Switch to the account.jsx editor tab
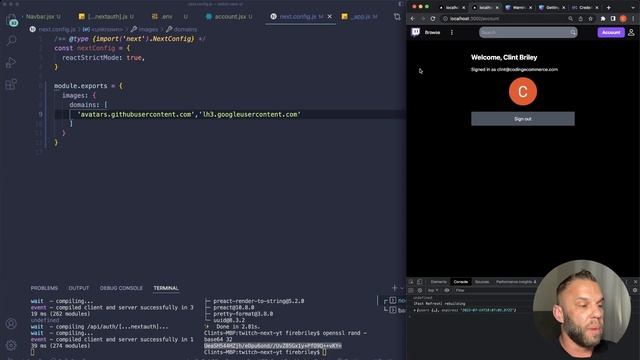This screenshot has width=640, height=360. pyautogui.click(x=229, y=17)
